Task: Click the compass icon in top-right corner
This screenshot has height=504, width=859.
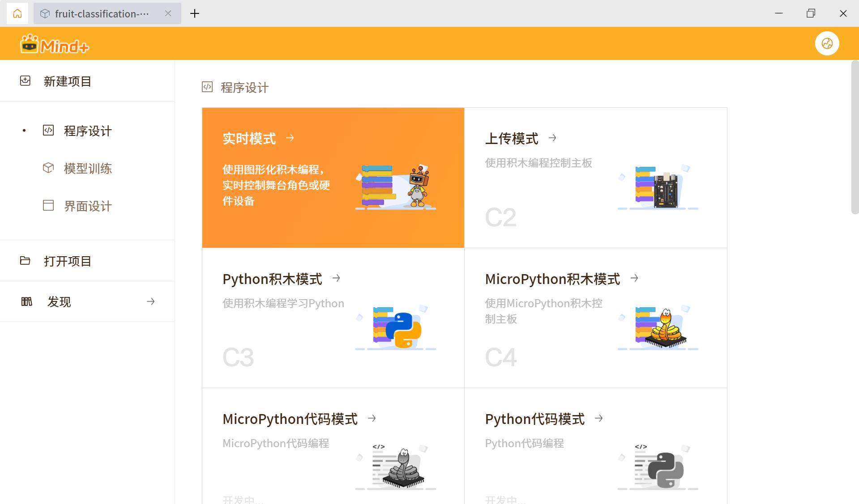Action: [x=827, y=43]
